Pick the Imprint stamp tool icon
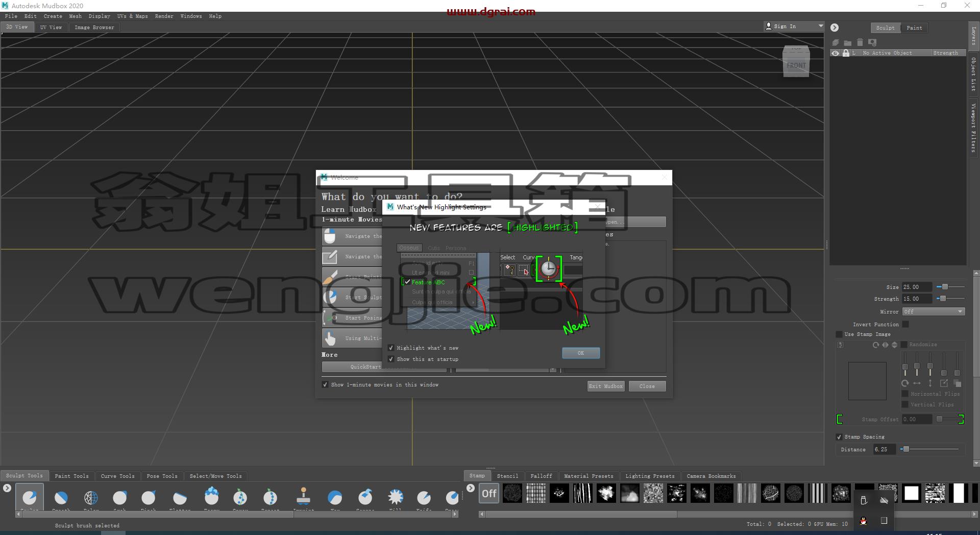The image size is (980, 535). pos(303,496)
